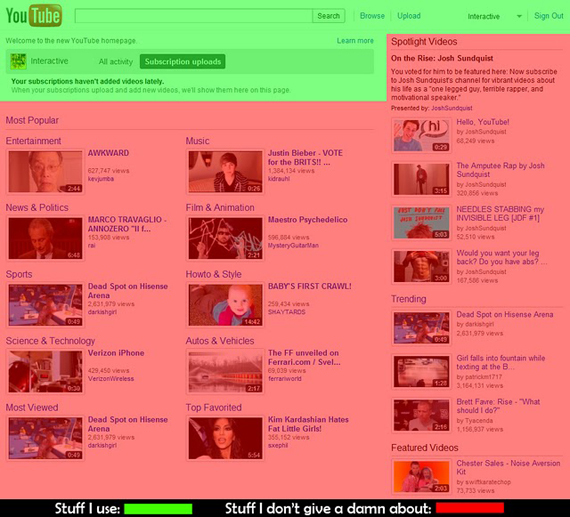Viewport: 570px width, 517px height.
Task: Select the Subscription uploads tab
Action: [x=182, y=61]
